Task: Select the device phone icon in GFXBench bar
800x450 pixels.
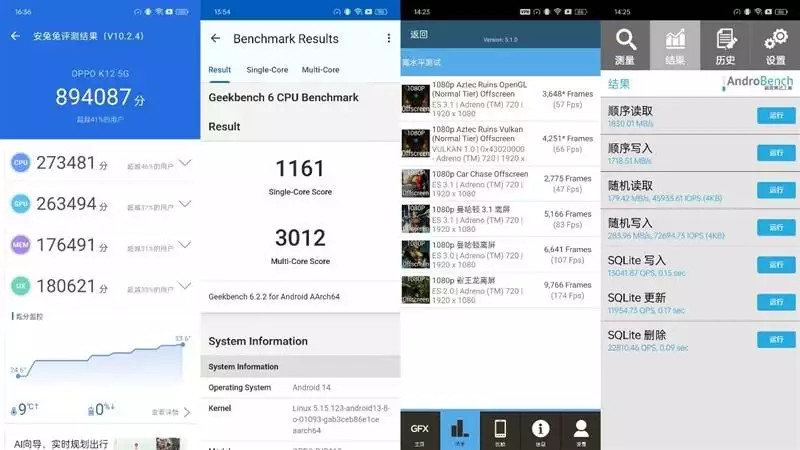Action: 500,431
